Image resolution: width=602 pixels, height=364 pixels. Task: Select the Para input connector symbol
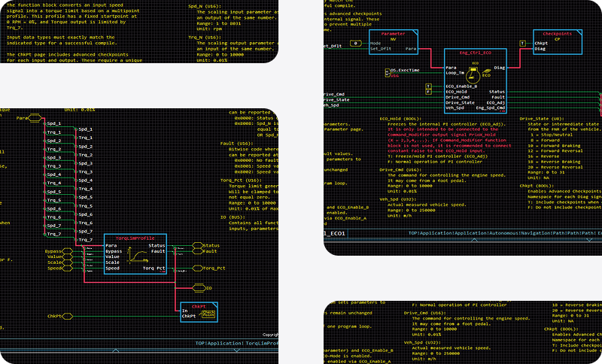pyautogui.click(x=22, y=118)
